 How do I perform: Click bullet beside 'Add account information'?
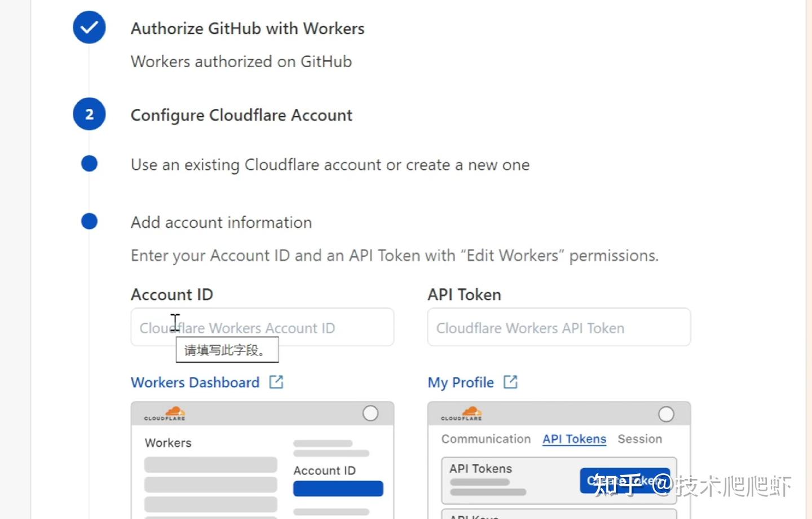(x=89, y=221)
